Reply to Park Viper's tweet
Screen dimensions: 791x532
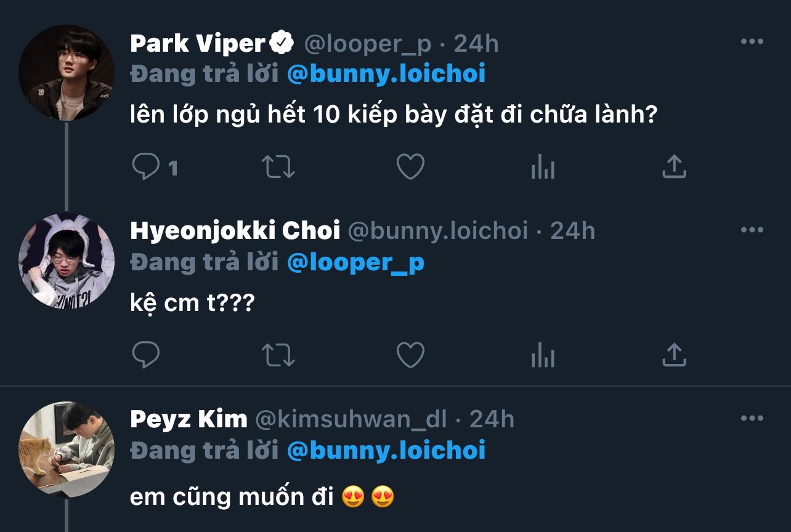pos(146,167)
